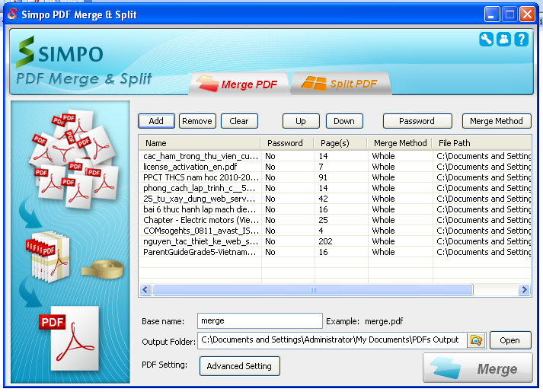Click the page count 202 cell
The width and height of the screenshot is (543, 392).
[x=341, y=241]
